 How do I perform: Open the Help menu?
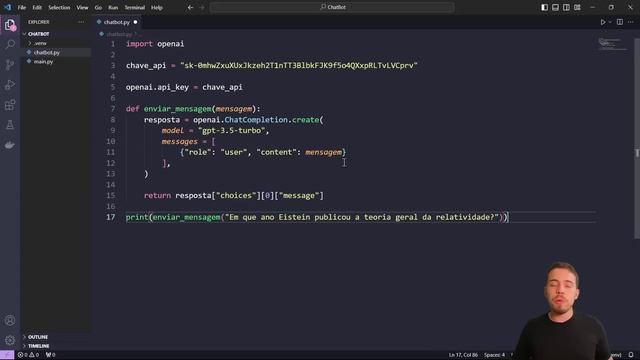pos(157,7)
